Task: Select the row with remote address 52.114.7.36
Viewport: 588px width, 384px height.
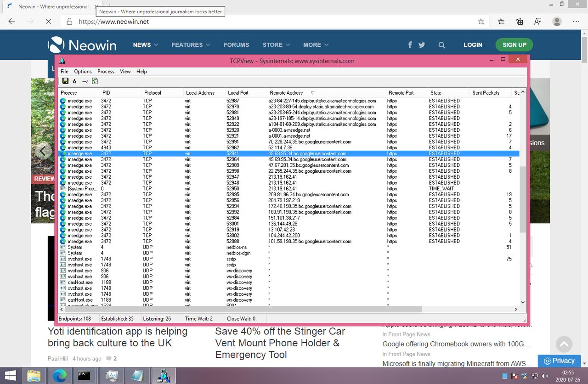Action: (x=289, y=148)
